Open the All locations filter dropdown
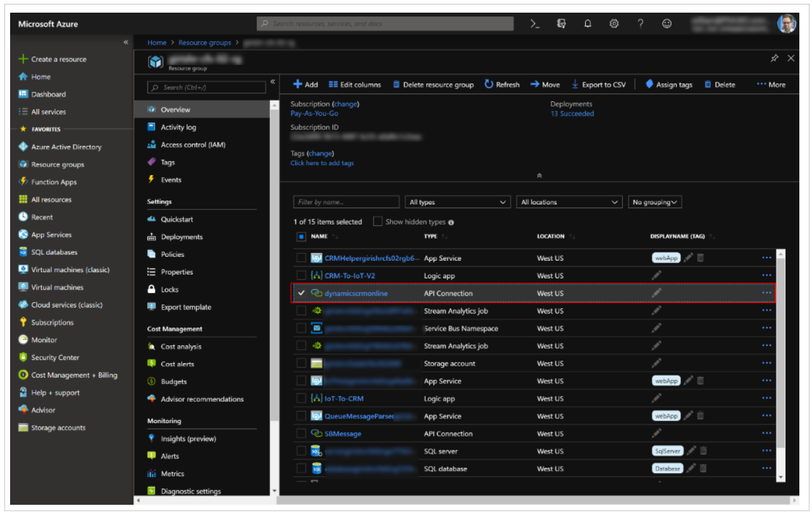 click(569, 202)
